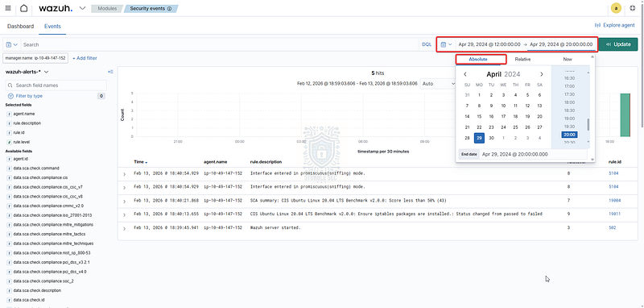This screenshot has height=308, width=644.
Task: Go to the home icon
Action: tap(24, 8)
